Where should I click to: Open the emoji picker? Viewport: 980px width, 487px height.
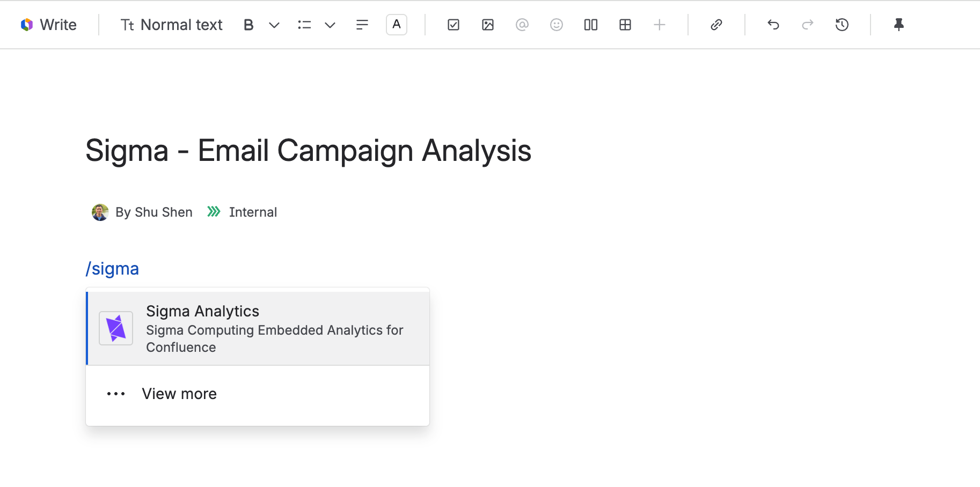coord(557,25)
